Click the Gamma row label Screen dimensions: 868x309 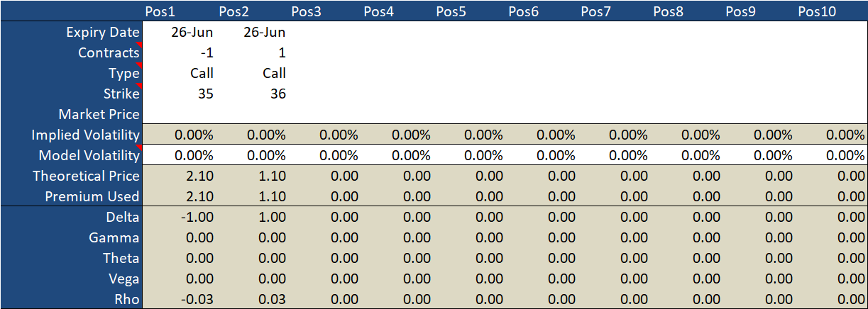(114, 238)
